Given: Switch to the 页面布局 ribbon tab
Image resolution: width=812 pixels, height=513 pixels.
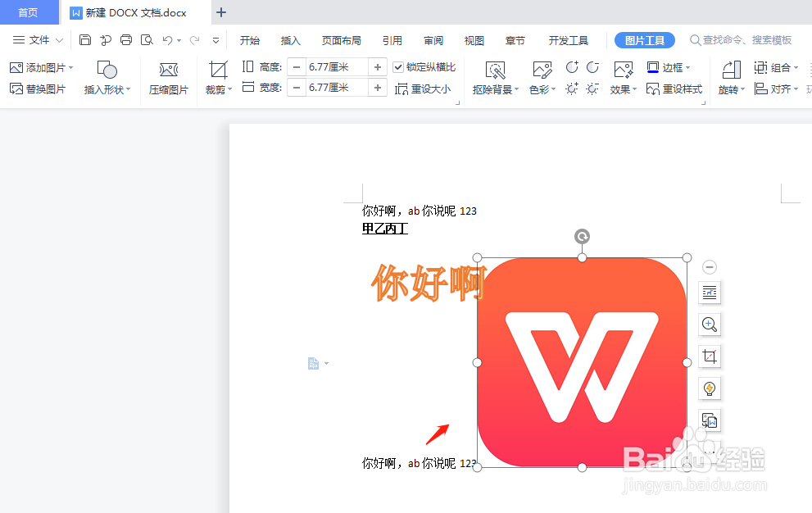Looking at the screenshot, I should click(x=342, y=39).
